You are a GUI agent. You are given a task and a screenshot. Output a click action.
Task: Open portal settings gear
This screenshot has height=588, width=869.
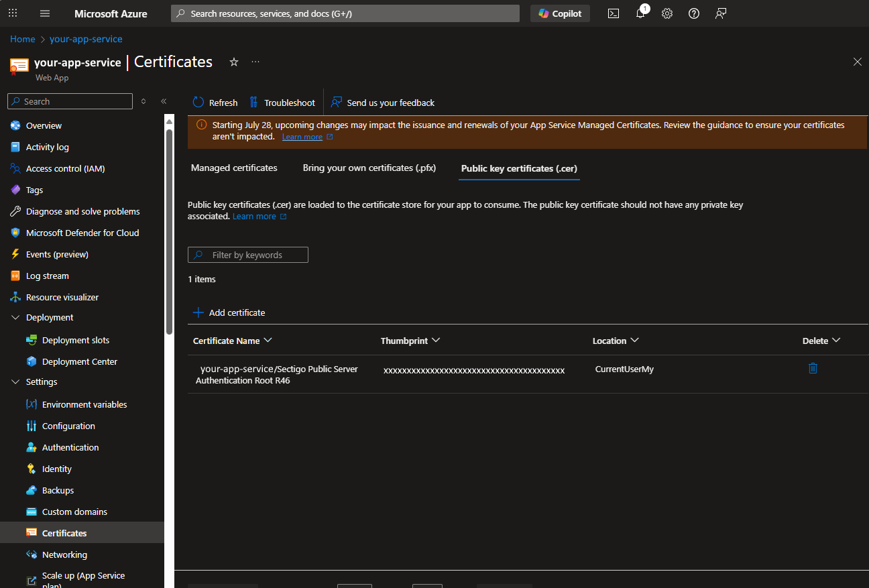click(667, 13)
